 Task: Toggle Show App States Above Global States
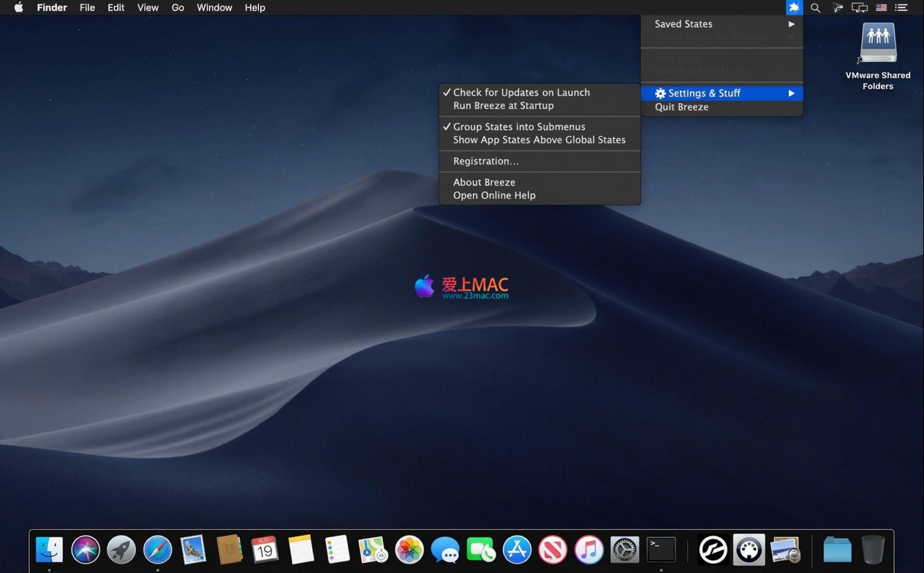tap(539, 140)
